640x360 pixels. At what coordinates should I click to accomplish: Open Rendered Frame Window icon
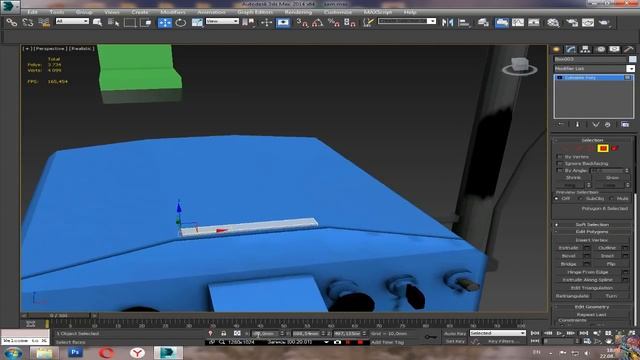(x=588, y=22)
